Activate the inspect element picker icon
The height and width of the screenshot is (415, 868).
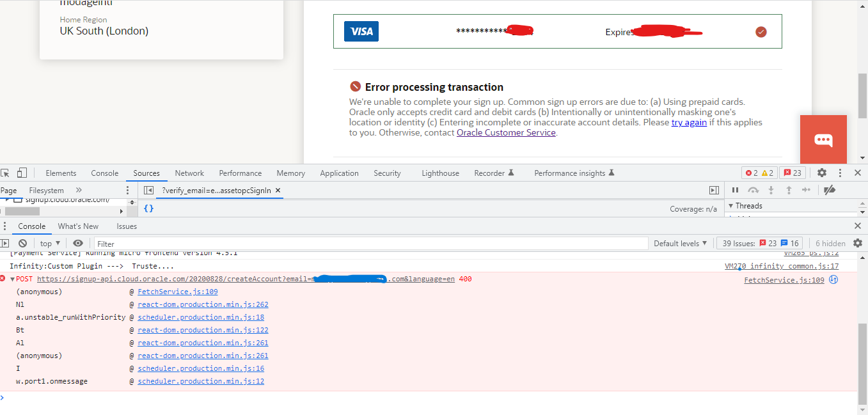coord(5,173)
